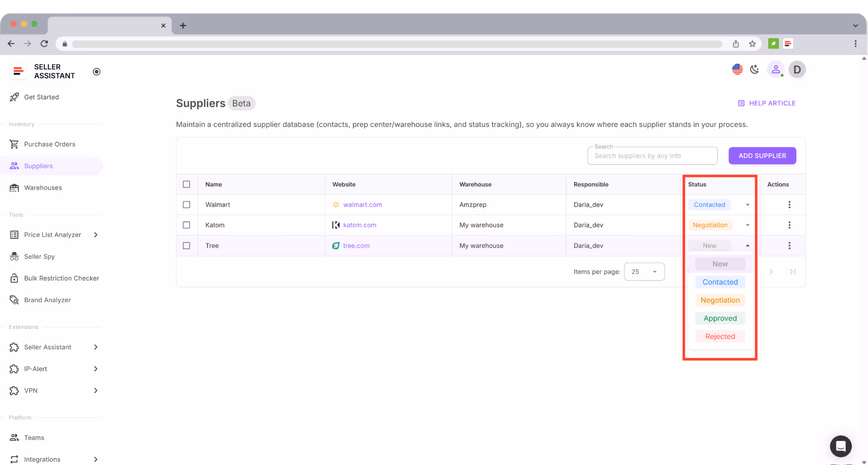
Task: Expand Price List Analyzer submenu
Action: point(96,235)
